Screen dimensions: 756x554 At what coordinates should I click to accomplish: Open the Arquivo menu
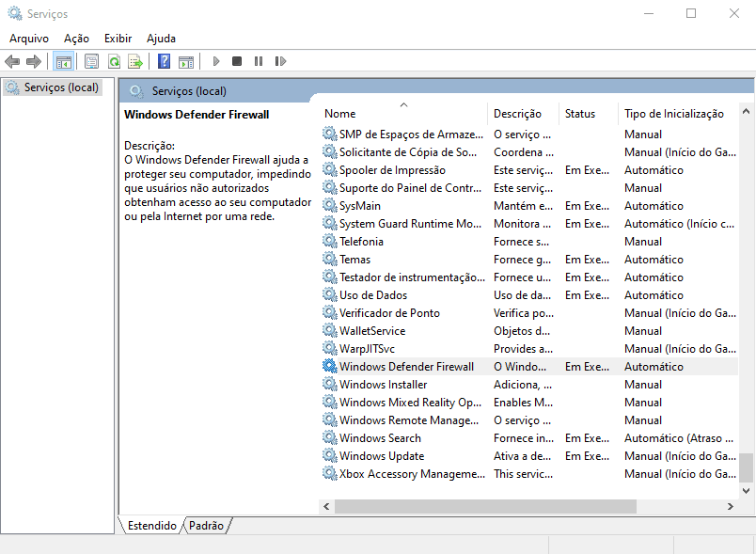(29, 39)
